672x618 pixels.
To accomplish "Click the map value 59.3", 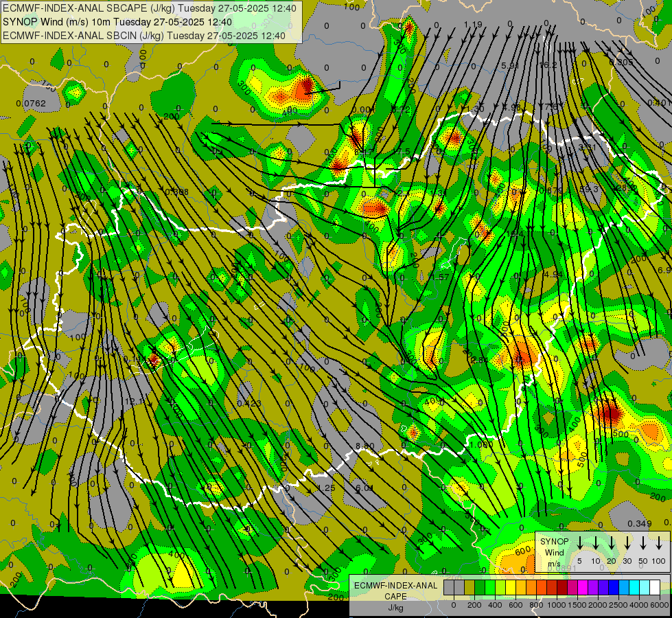I will coord(589,189).
